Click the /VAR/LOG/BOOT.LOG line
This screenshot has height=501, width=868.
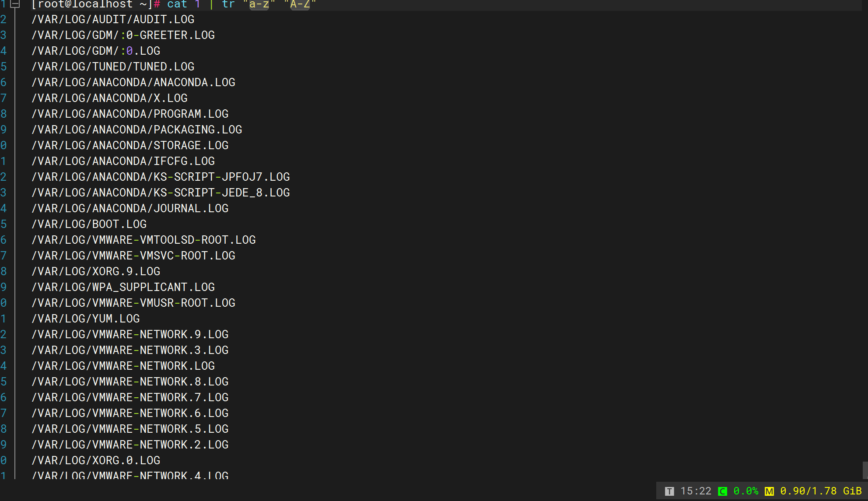click(x=89, y=224)
